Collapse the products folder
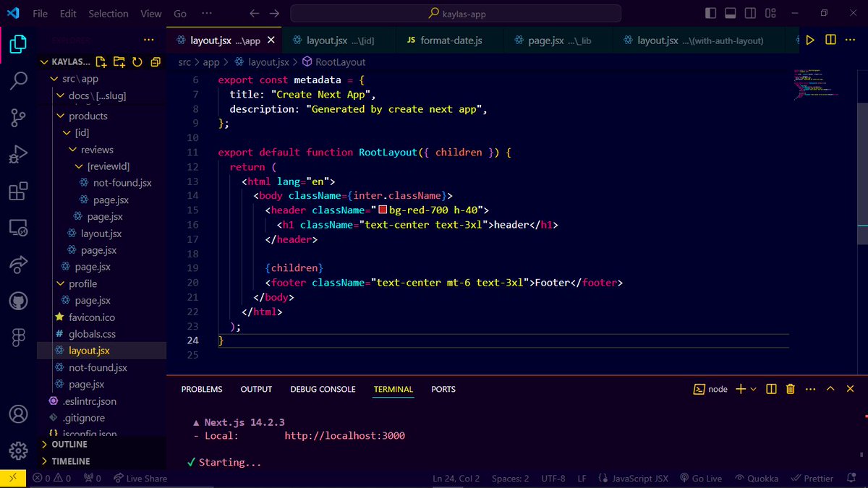Viewport: 868px width, 488px height. coord(60,116)
